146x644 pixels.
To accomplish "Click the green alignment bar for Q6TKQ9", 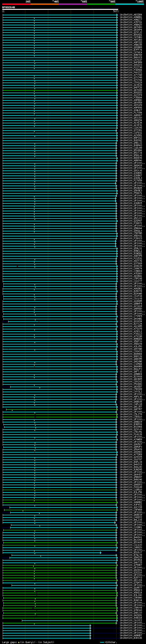I will click(60, 90).
